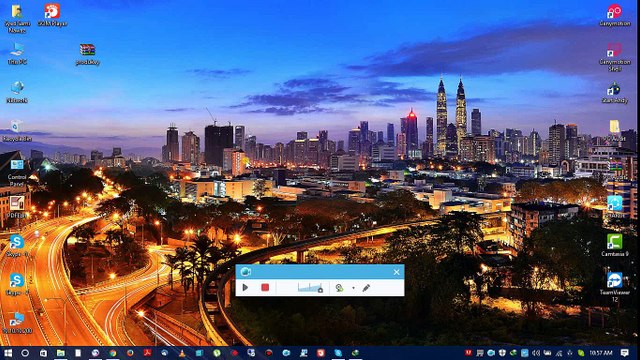
Task: Open the folder icon at the top-left of the desktop
Action: pos(17,19)
